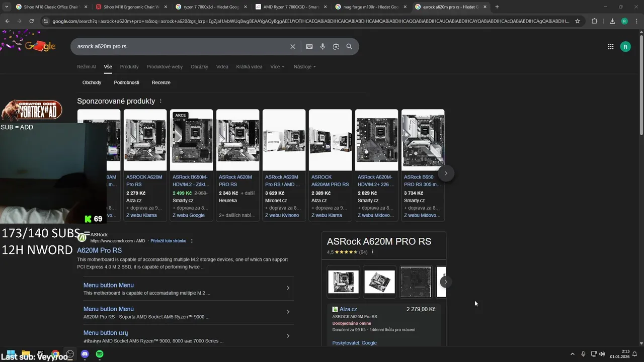
Task: Select dark third motherboard thumbnail in panel
Action: (416, 282)
